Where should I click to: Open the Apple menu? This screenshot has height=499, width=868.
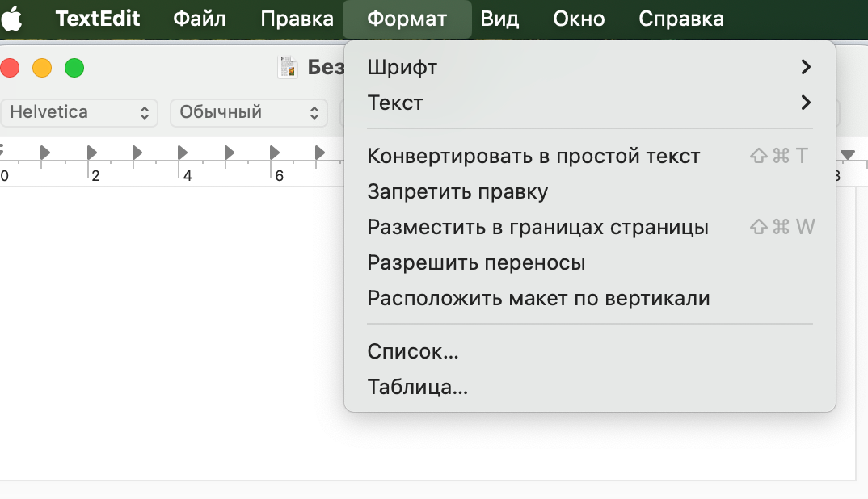coord(12,18)
